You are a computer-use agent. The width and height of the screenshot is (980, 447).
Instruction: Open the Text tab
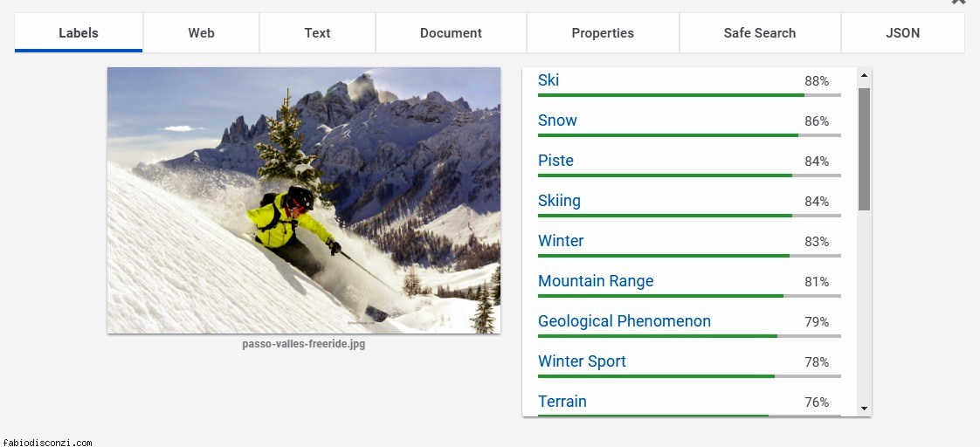click(317, 33)
